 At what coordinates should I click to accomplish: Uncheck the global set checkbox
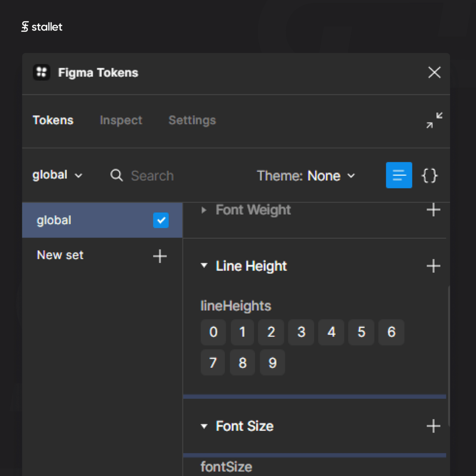coord(161,220)
